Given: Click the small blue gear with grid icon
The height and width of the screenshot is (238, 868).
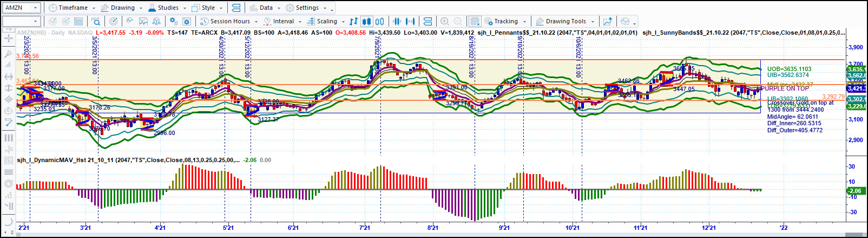Looking at the screenshot, I should click(x=173, y=21).
